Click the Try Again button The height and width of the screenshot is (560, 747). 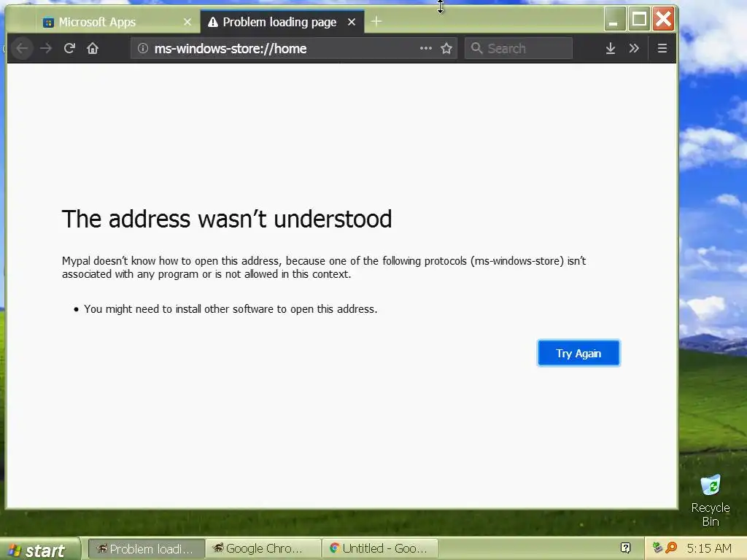click(578, 354)
